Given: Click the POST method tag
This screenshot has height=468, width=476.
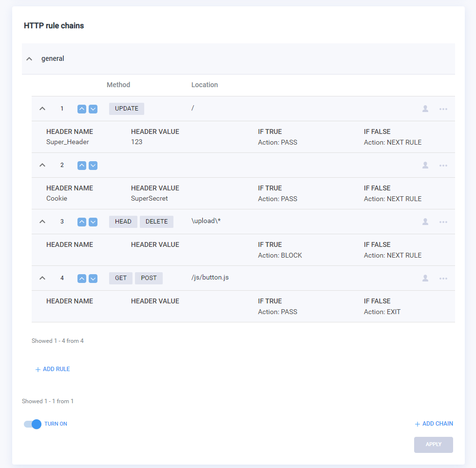Looking at the screenshot, I should [149, 278].
